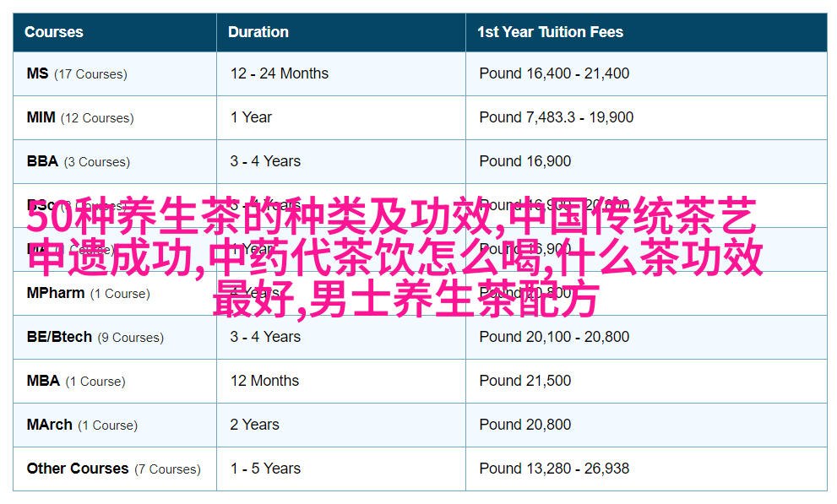This screenshot has height=504, width=837.
Task: Open the BBA (3 Courses) entry
Action: point(78,161)
